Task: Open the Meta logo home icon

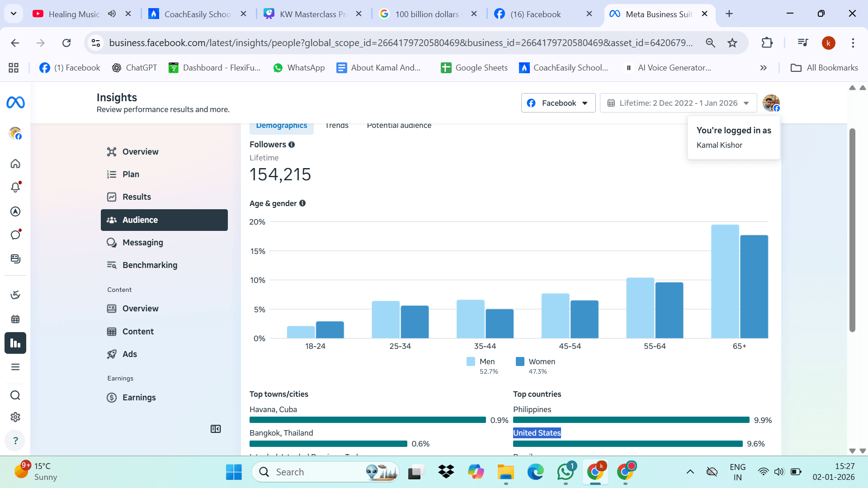Action: (x=15, y=103)
